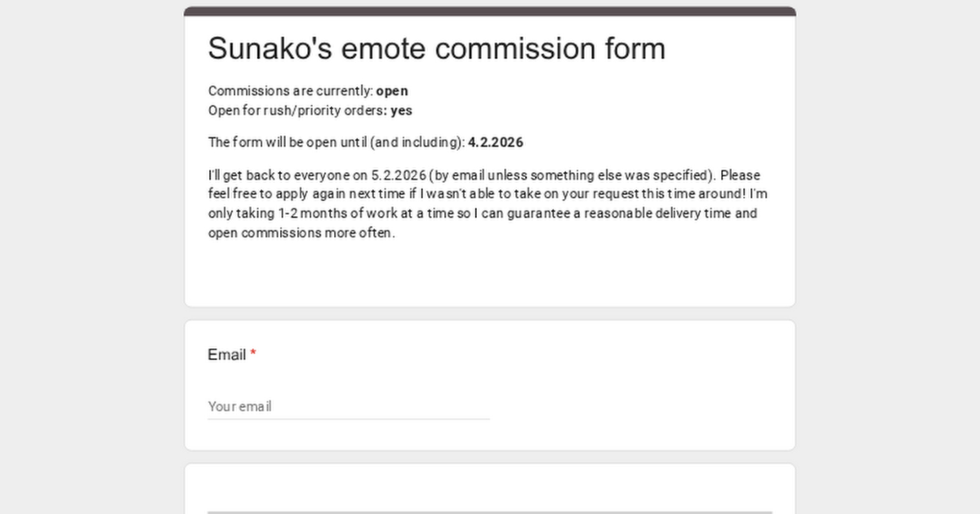Click the partially visible card below Email
This screenshot has width=980, height=514.
pos(490,490)
